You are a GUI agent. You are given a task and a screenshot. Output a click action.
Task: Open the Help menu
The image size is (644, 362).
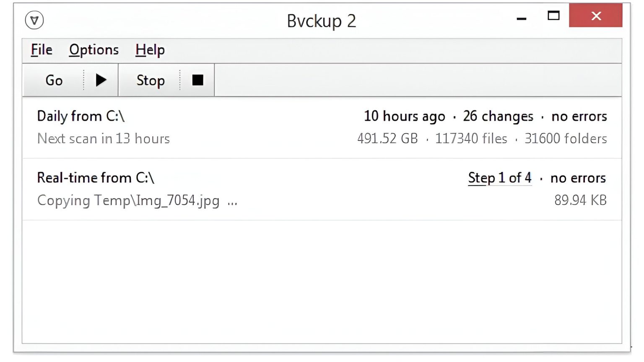(150, 50)
